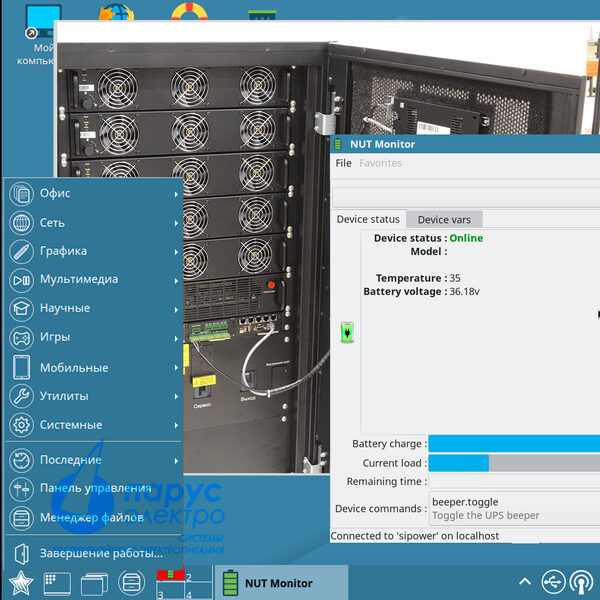
Task: Switch to the Device vars tab
Action: [444, 219]
